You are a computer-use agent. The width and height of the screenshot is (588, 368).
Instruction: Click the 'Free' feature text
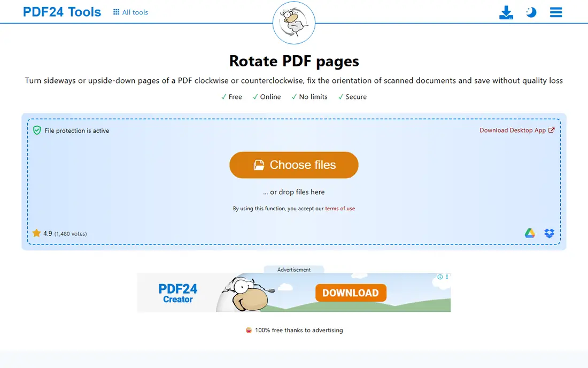[x=235, y=97]
